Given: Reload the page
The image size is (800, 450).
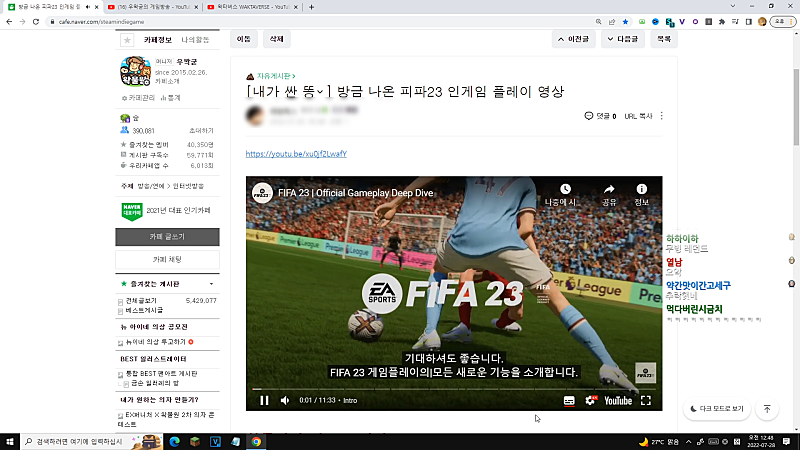Looking at the screenshot, I should [x=36, y=22].
